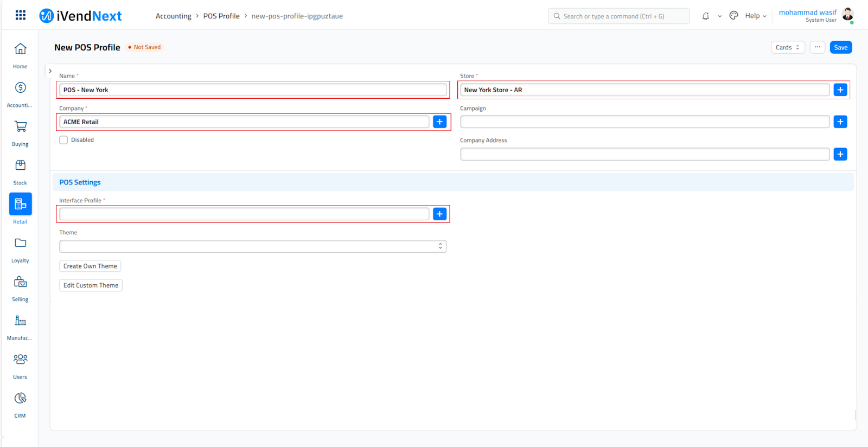868x447 pixels.
Task: Open Accounting module in sidebar
Action: pyautogui.click(x=20, y=95)
